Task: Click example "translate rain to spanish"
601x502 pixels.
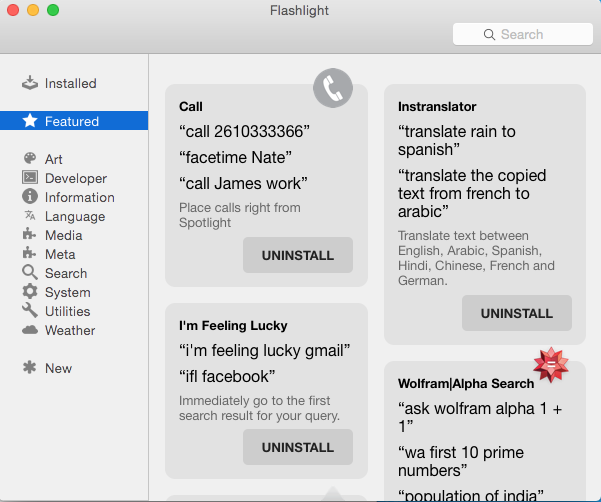Action: tap(456, 140)
